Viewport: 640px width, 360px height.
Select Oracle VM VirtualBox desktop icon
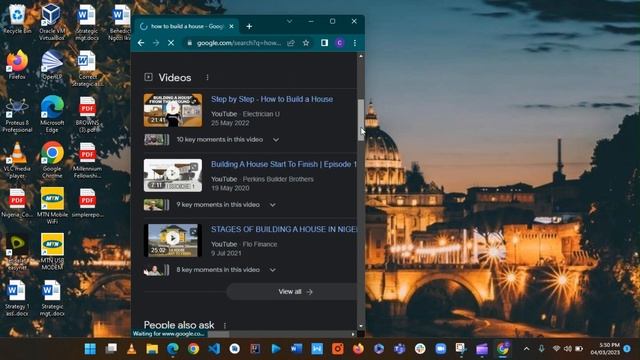(52, 22)
